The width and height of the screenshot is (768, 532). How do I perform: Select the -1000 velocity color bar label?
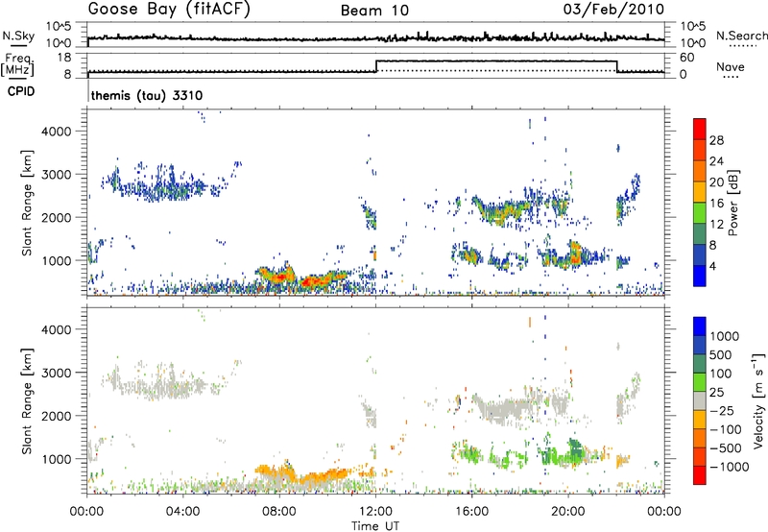(x=730, y=467)
